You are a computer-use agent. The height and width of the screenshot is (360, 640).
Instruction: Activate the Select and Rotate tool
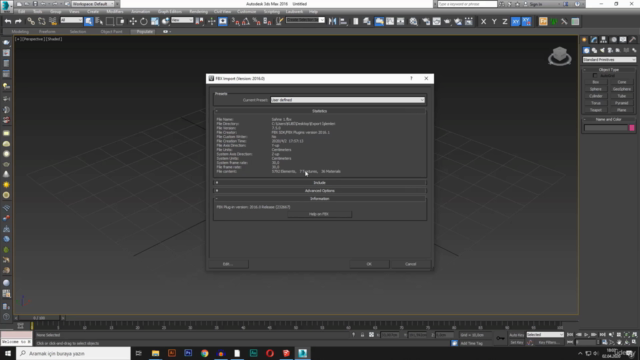point(144,22)
